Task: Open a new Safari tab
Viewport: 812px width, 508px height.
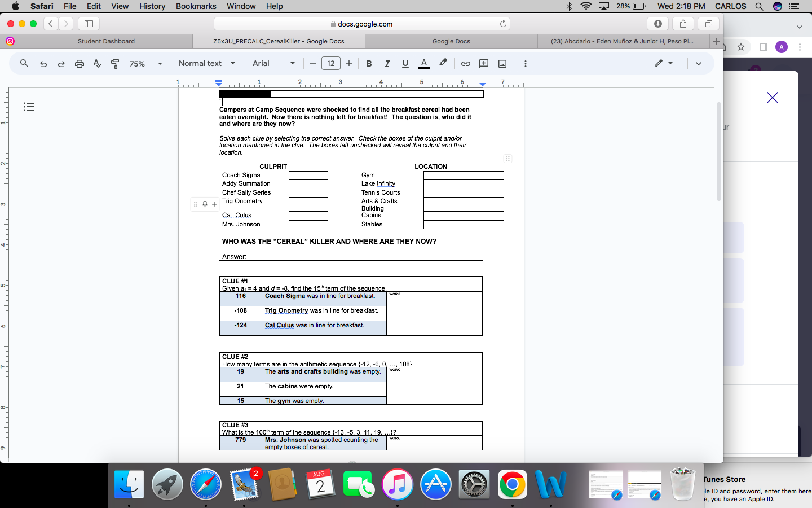Action: pyautogui.click(x=716, y=41)
